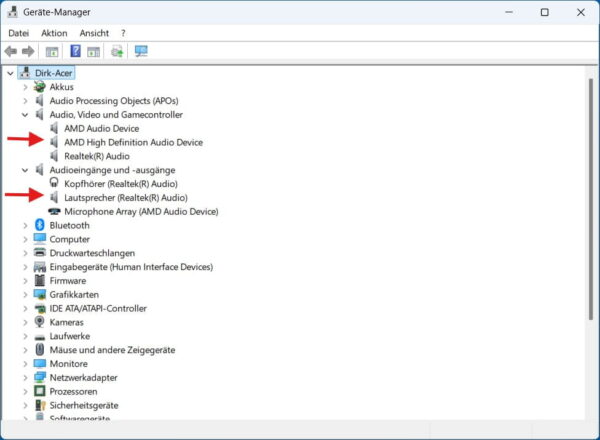Click the Geräte-Manager title bar app icon
This screenshot has height=440, width=600.
coord(13,12)
